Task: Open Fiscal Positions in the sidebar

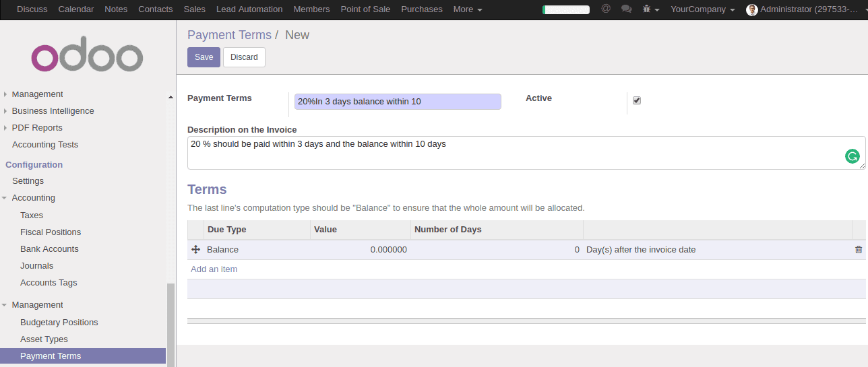Action: [51, 232]
